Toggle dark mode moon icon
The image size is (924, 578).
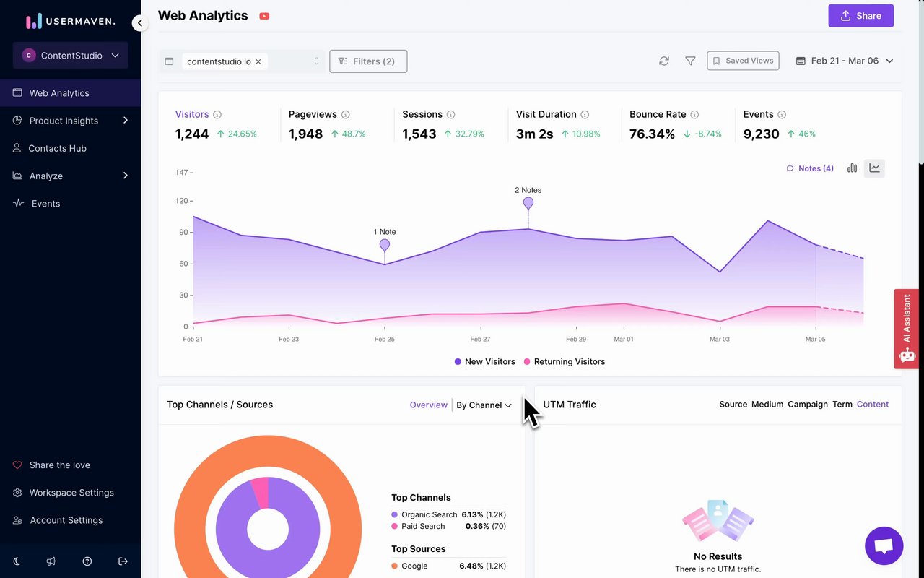coord(17,561)
